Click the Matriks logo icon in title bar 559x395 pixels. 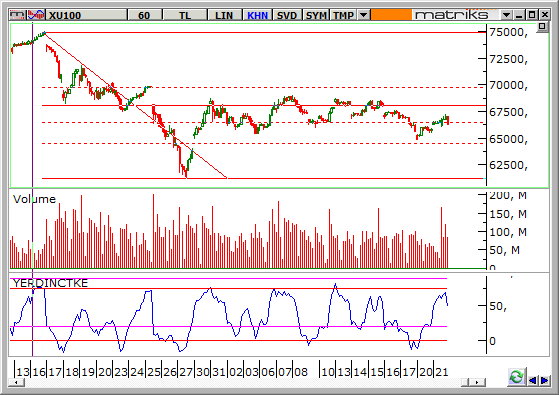tap(17, 15)
